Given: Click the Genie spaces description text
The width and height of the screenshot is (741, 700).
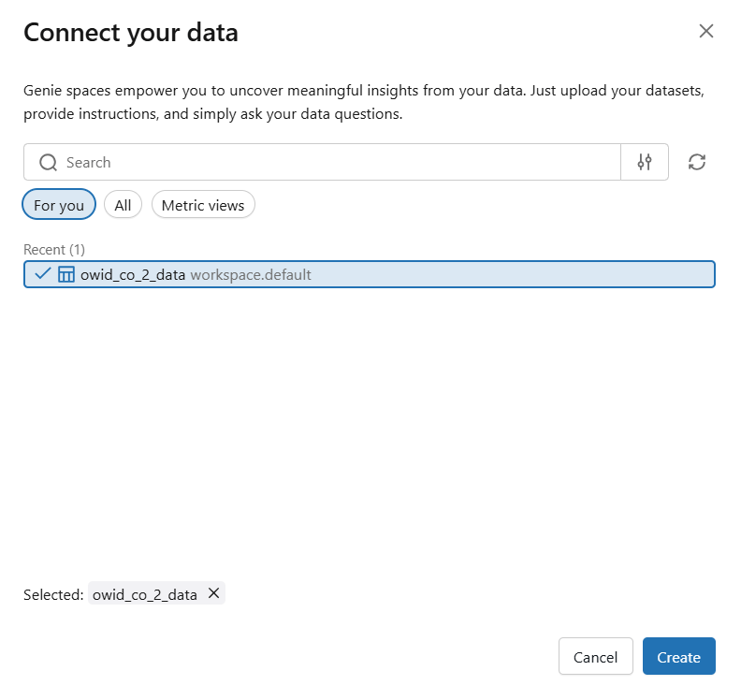Looking at the screenshot, I should [x=363, y=104].
